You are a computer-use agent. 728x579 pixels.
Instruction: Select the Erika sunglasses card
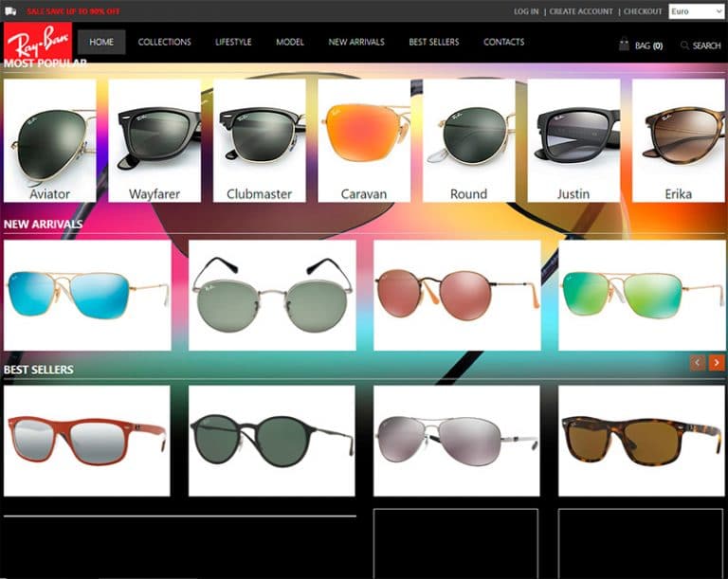click(x=679, y=140)
